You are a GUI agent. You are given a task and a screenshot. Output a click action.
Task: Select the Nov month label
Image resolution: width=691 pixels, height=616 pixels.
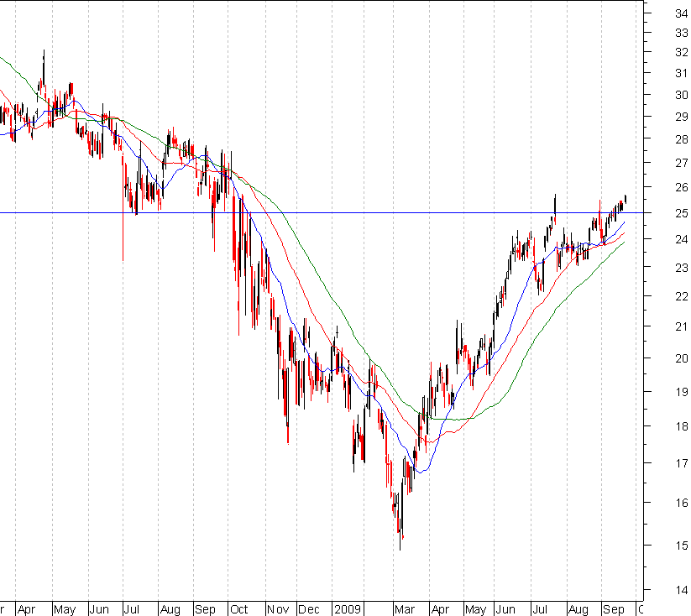[278, 609]
